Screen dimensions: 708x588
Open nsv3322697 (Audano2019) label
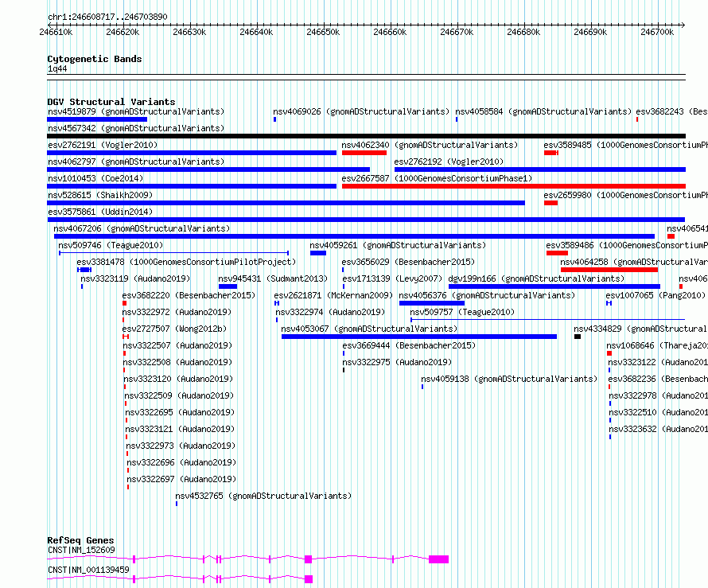tap(181, 479)
